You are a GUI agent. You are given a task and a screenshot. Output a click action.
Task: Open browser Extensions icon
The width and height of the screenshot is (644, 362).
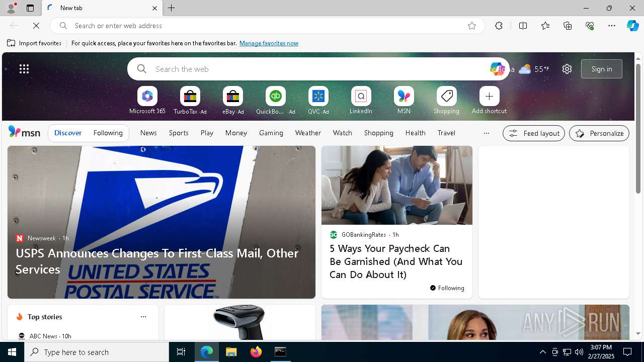click(499, 26)
